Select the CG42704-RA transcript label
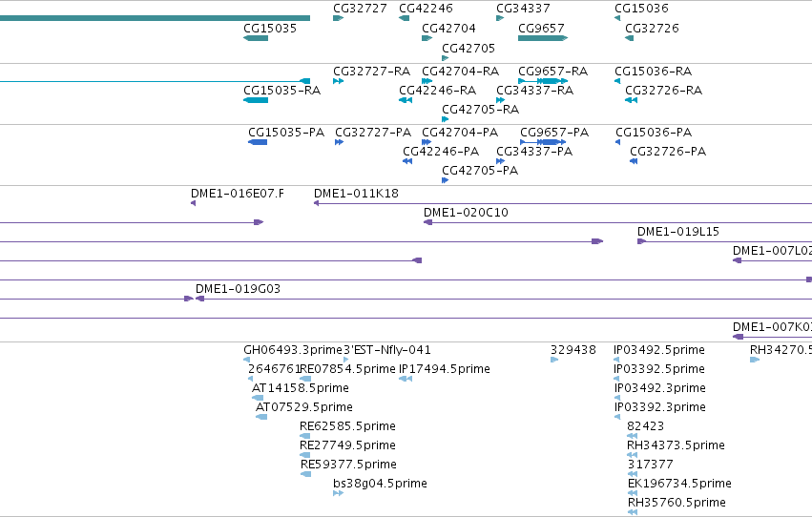The image size is (812, 517). (x=460, y=71)
